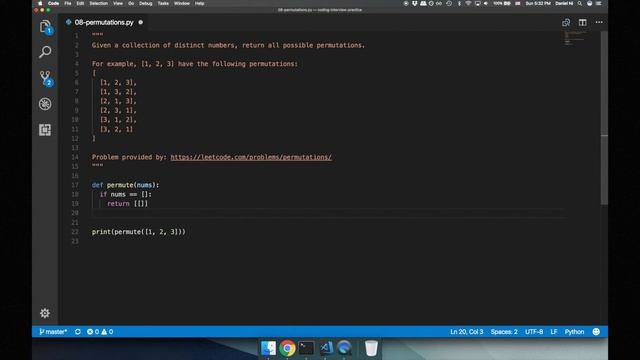
Task: Click the Spotlight search icon in menu bar
Action: (x=580, y=3)
